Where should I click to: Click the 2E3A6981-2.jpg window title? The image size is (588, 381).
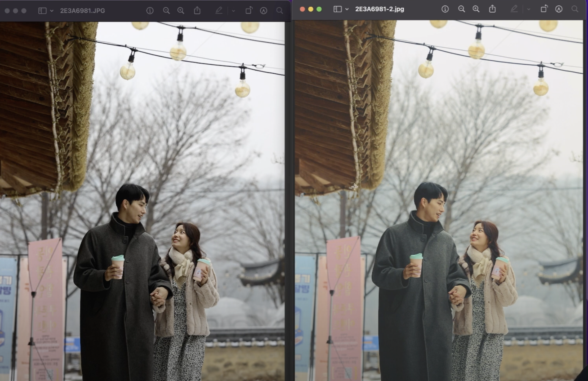(x=379, y=9)
